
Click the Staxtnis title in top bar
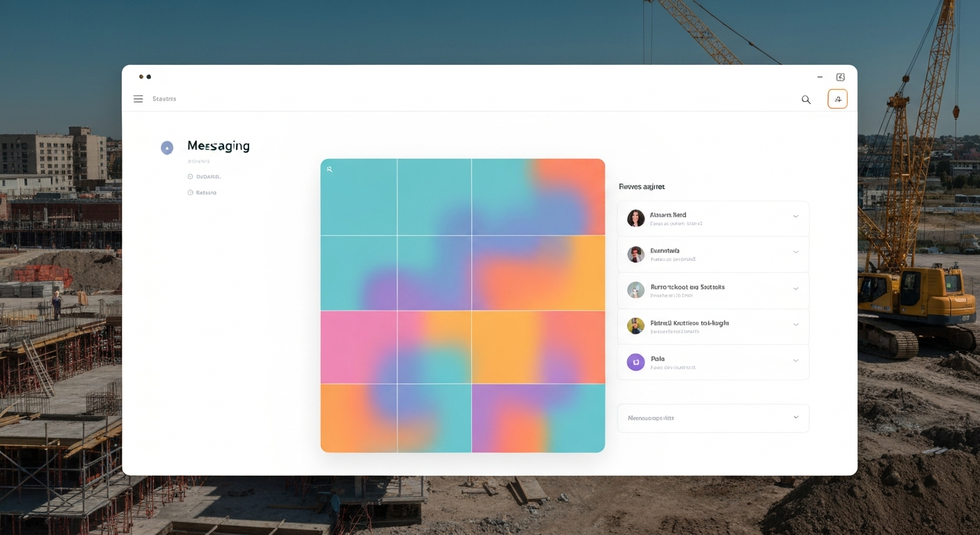tap(164, 99)
